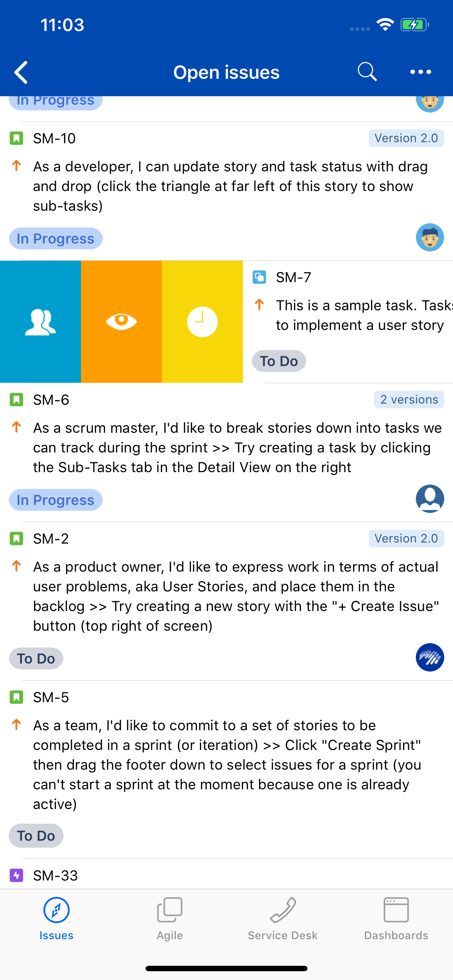Tap SM-2 assignee avatar
Screen dimensions: 453x980
point(430,657)
